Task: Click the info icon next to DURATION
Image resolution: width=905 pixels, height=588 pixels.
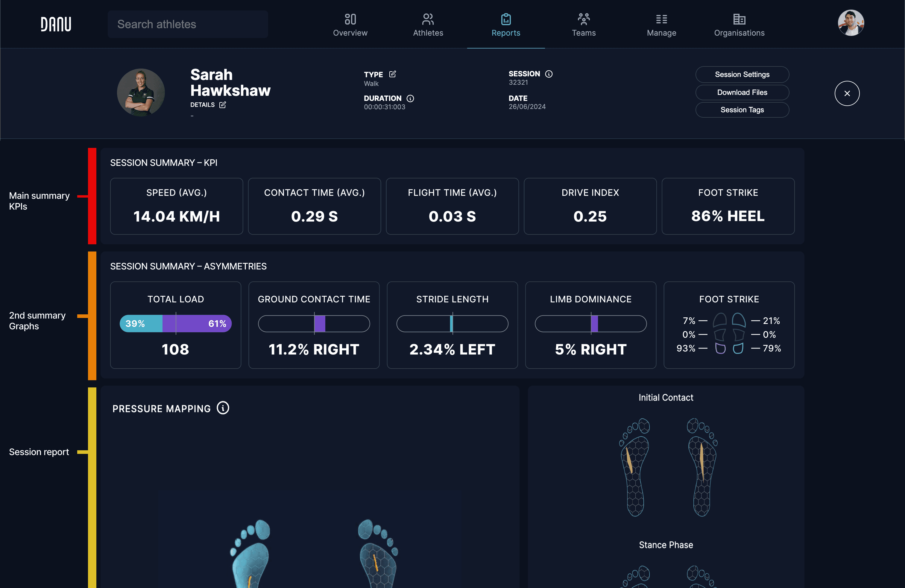Action: (410, 98)
